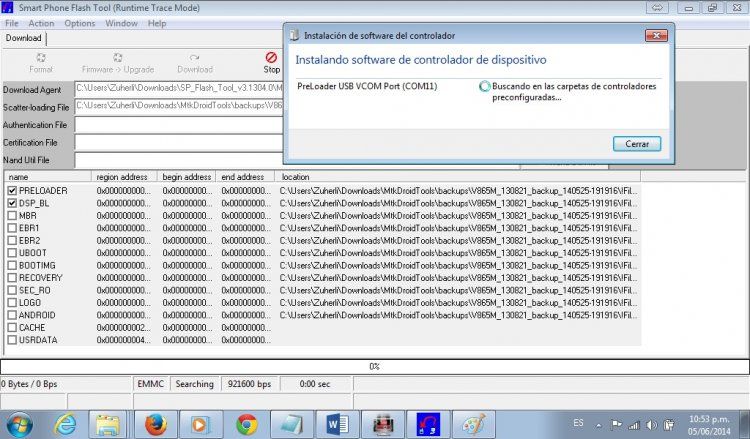This screenshot has width=750, height=439.
Task: Click the 0% progress bar
Action: [375, 366]
